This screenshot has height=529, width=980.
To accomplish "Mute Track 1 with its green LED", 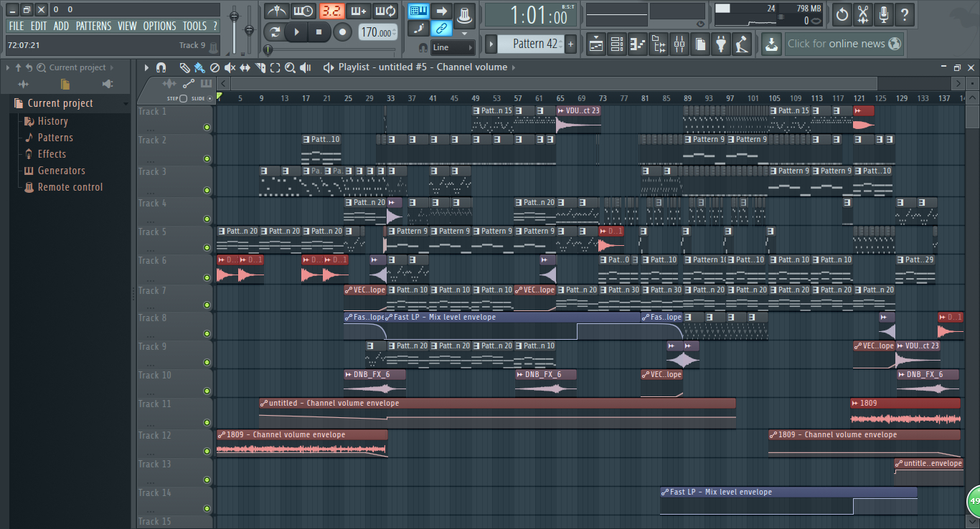I will click(x=207, y=128).
